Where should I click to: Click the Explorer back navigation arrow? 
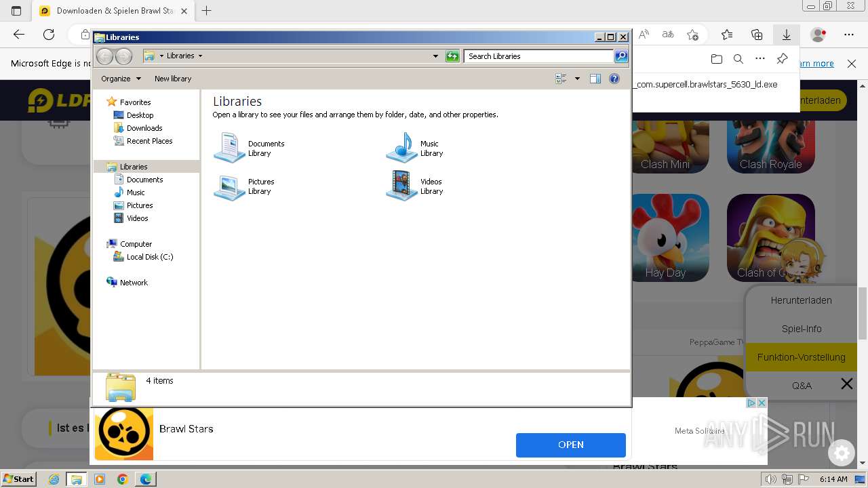pos(104,56)
